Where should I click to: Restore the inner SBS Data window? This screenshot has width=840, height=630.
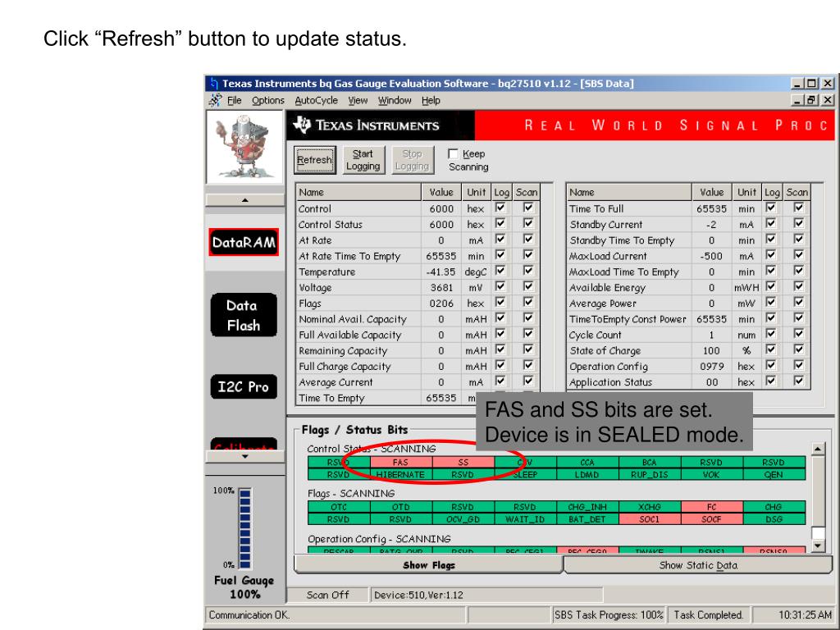pos(811,100)
